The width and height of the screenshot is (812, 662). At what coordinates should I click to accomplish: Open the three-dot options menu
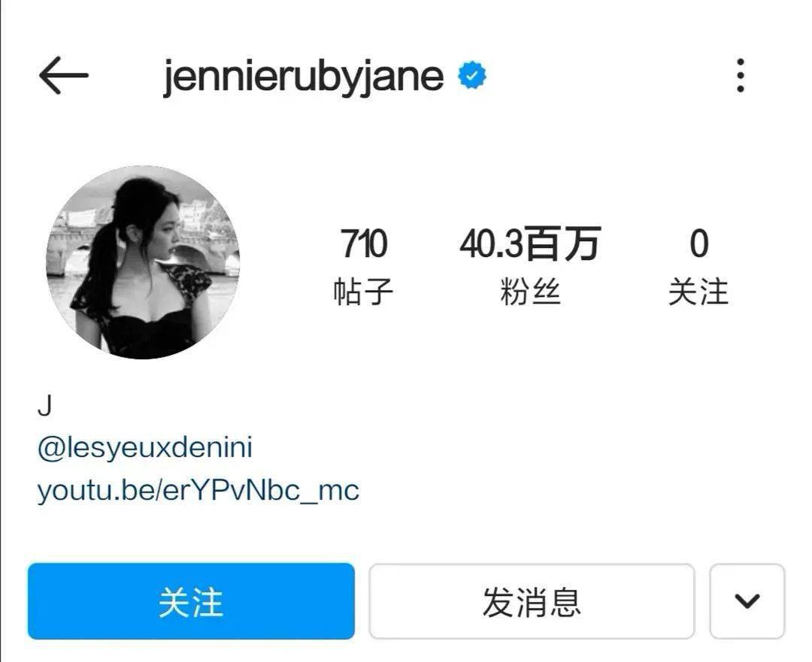(x=741, y=76)
